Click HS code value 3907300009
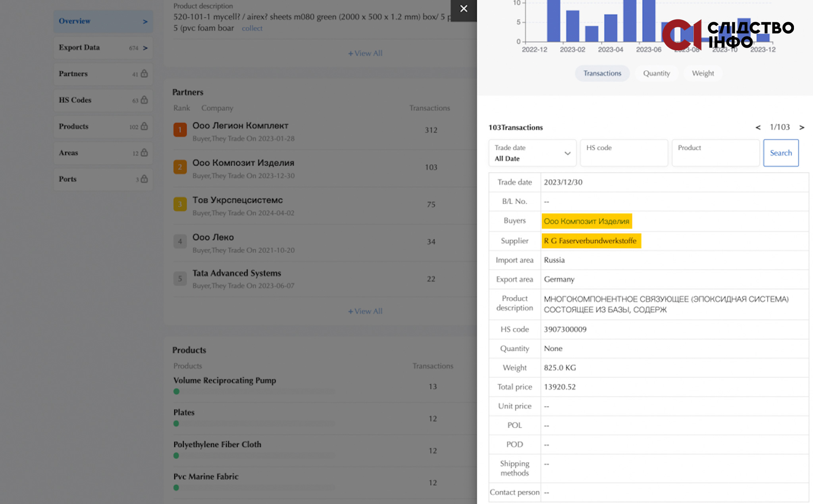The height and width of the screenshot is (504, 813). click(565, 329)
